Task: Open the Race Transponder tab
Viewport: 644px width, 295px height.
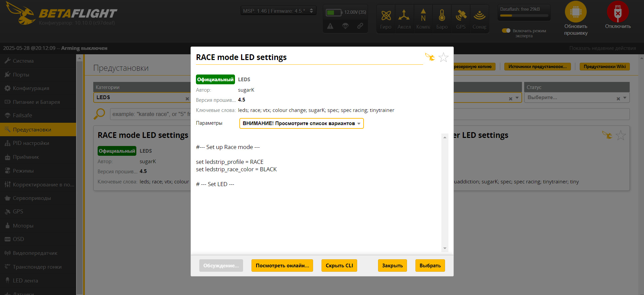Action: tap(38, 267)
